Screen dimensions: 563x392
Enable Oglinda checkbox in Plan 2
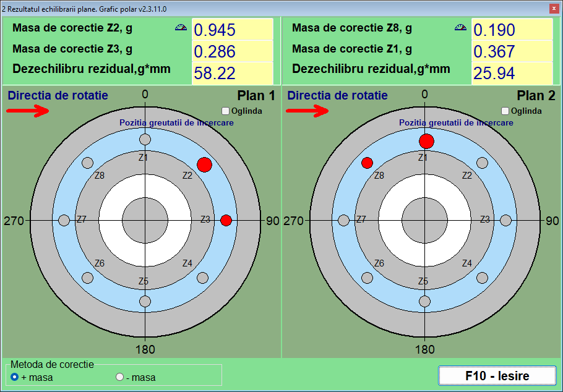[505, 111]
